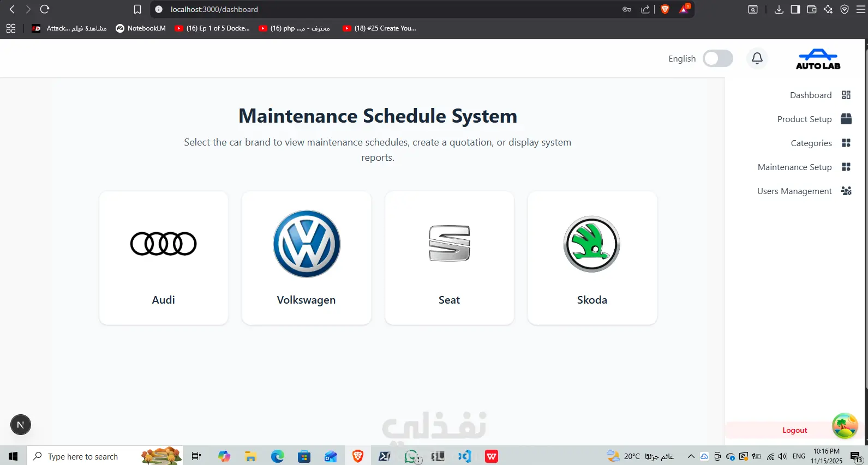Select the Audi brand card
The height and width of the screenshot is (465, 868).
(164, 258)
